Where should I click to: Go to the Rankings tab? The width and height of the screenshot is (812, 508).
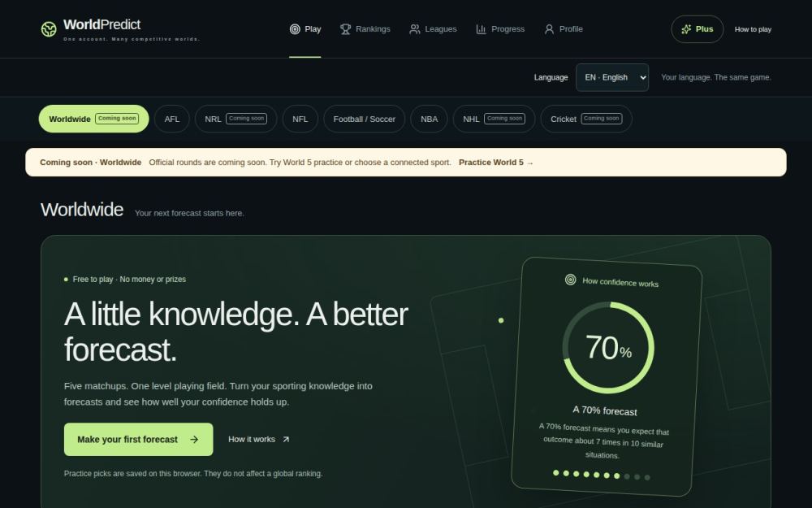point(365,29)
